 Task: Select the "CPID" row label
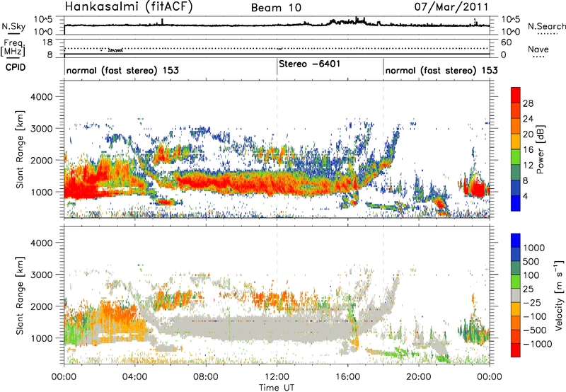pyautogui.click(x=16, y=67)
